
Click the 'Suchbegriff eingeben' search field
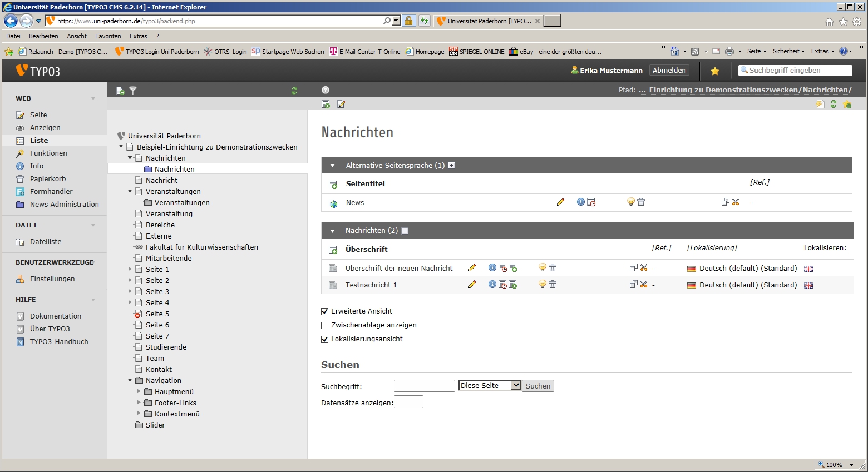coord(795,70)
